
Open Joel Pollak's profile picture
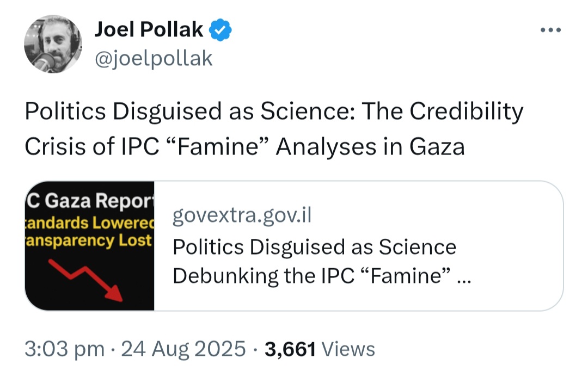[53, 45]
